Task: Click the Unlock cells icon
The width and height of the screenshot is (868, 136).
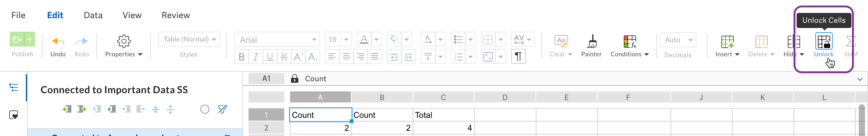Action: pyautogui.click(x=823, y=41)
